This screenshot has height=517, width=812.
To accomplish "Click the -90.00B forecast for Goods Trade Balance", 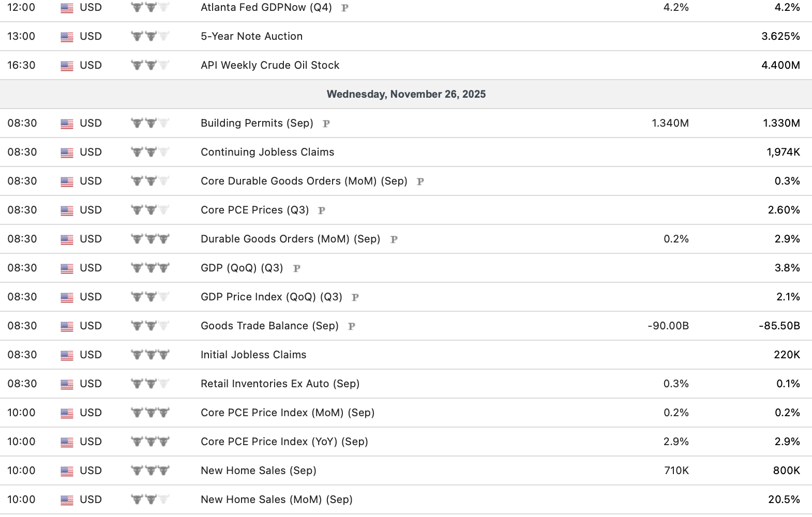I will coord(668,326).
